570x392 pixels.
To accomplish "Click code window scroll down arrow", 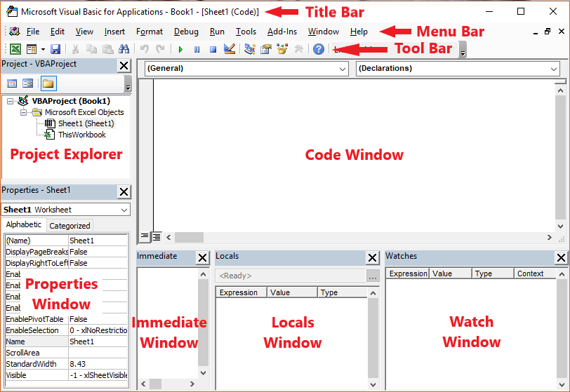I will [x=560, y=227].
